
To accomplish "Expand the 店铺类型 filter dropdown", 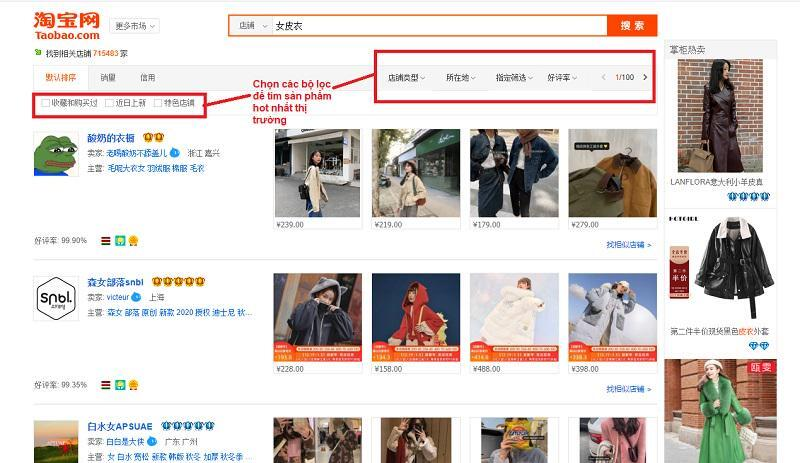I will [406, 77].
